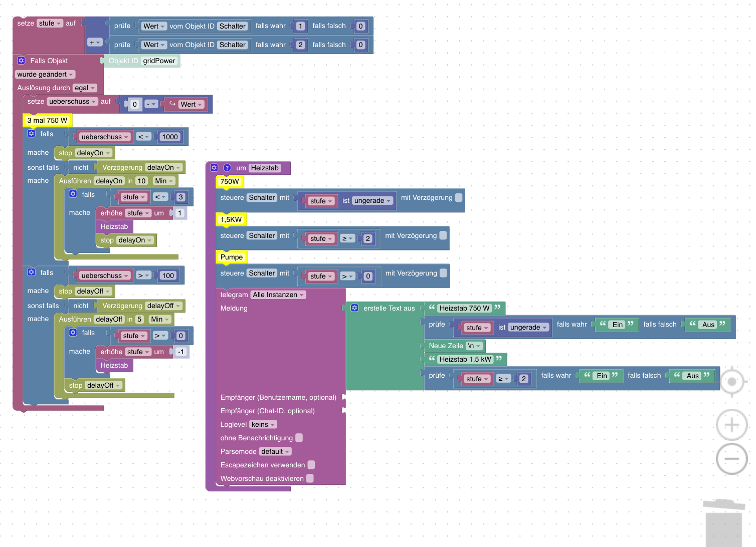
Task: Open ist ungerade dropdown in 750W row
Action: (x=373, y=200)
